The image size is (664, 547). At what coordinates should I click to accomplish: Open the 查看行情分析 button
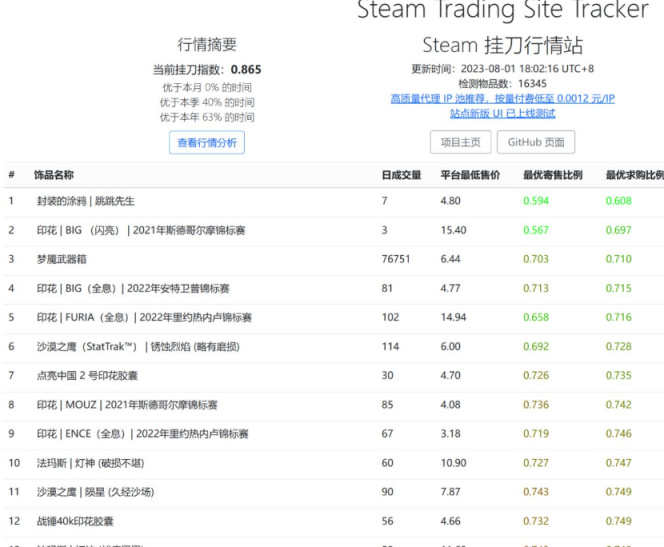(207, 143)
